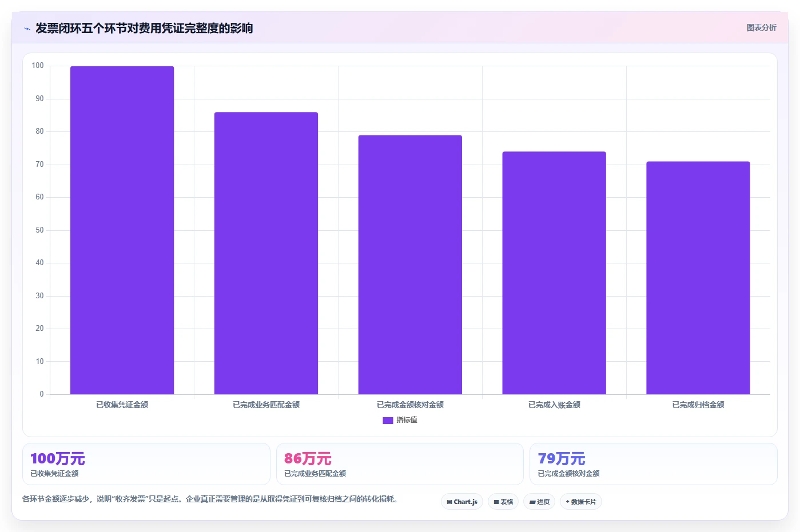Click the 指标值 legend label

(x=407, y=420)
